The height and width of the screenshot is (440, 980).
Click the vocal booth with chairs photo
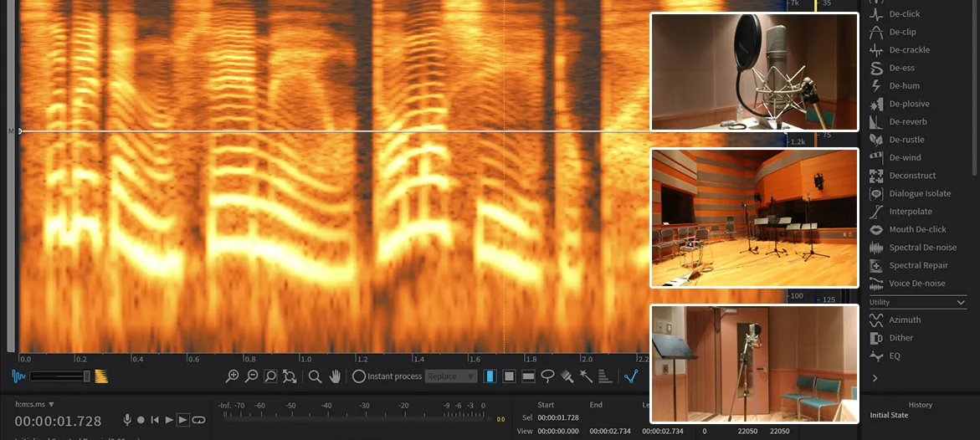(x=754, y=364)
